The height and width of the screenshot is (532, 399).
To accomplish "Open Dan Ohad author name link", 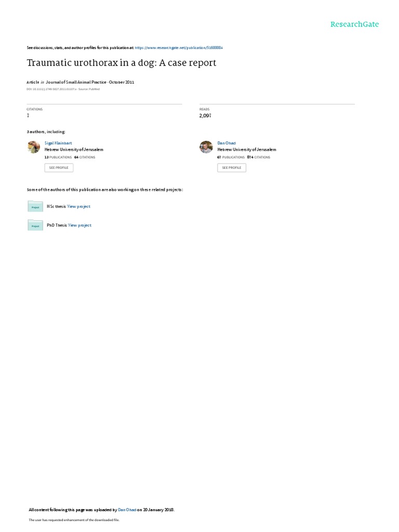I will pyautogui.click(x=227, y=143).
